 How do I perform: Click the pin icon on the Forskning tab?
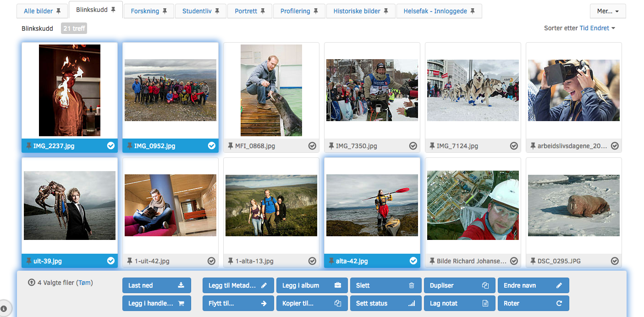click(165, 11)
